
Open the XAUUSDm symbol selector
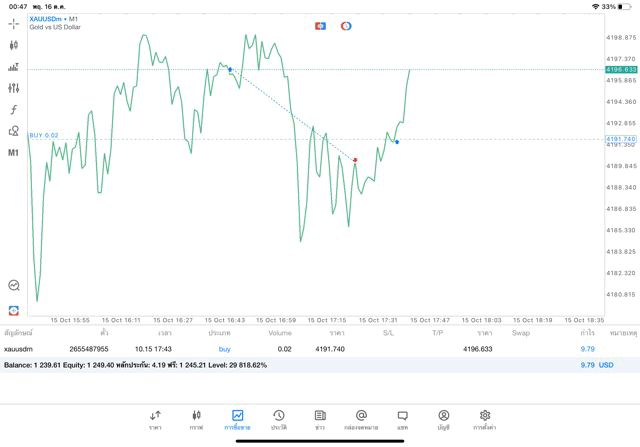tap(48, 19)
